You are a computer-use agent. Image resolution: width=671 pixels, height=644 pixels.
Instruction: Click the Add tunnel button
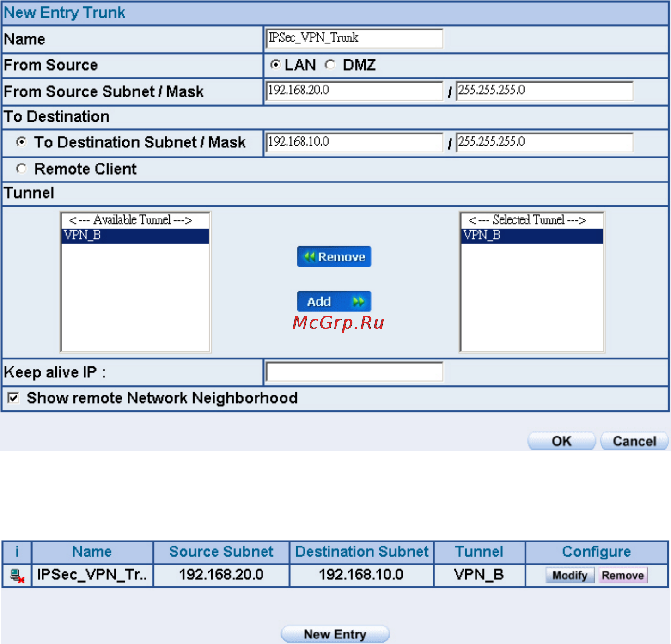(334, 302)
